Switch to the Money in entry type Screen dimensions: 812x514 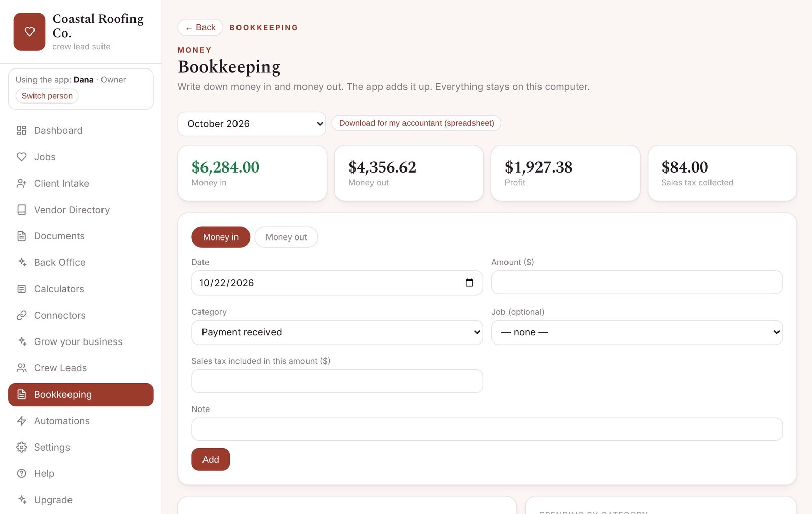coord(221,237)
